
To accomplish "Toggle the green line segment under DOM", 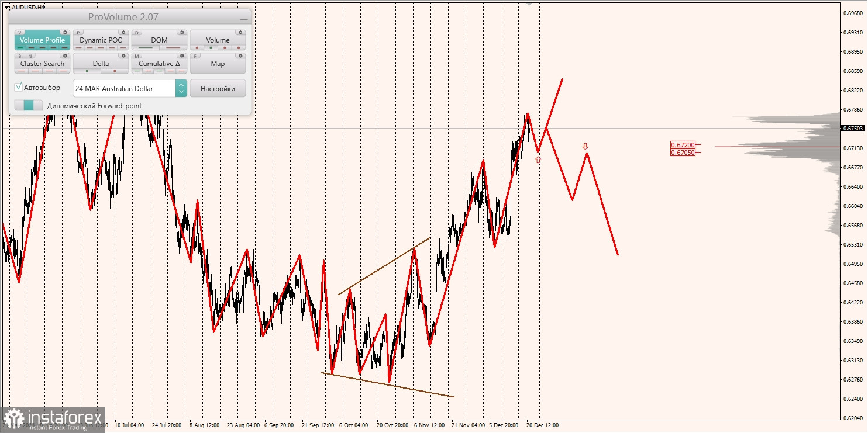I will pos(145,47).
